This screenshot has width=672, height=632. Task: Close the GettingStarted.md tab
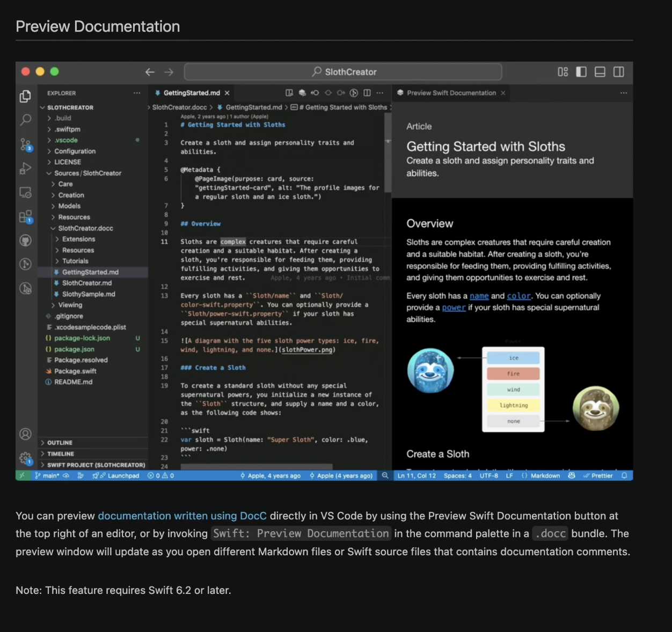(x=227, y=93)
